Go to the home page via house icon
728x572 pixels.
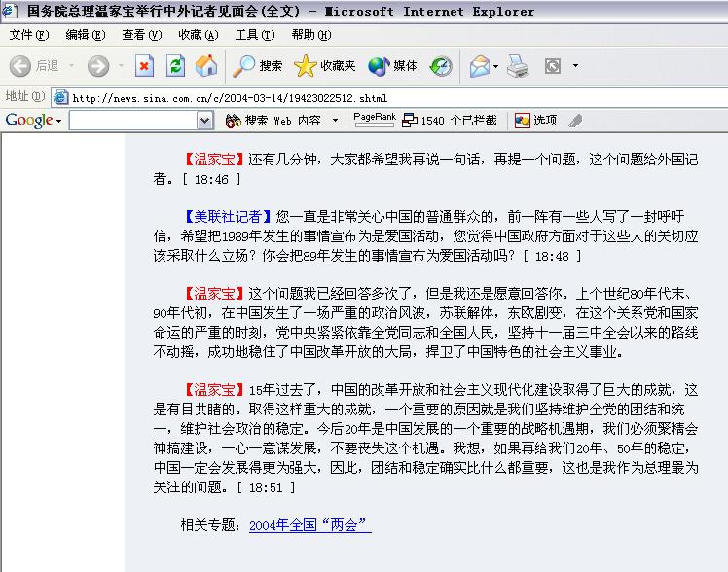pos(206,66)
